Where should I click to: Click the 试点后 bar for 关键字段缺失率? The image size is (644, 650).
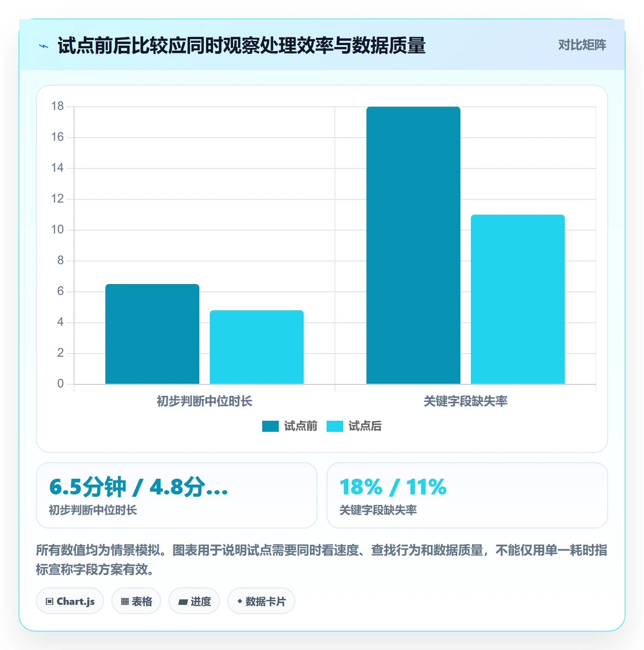(x=518, y=299)
